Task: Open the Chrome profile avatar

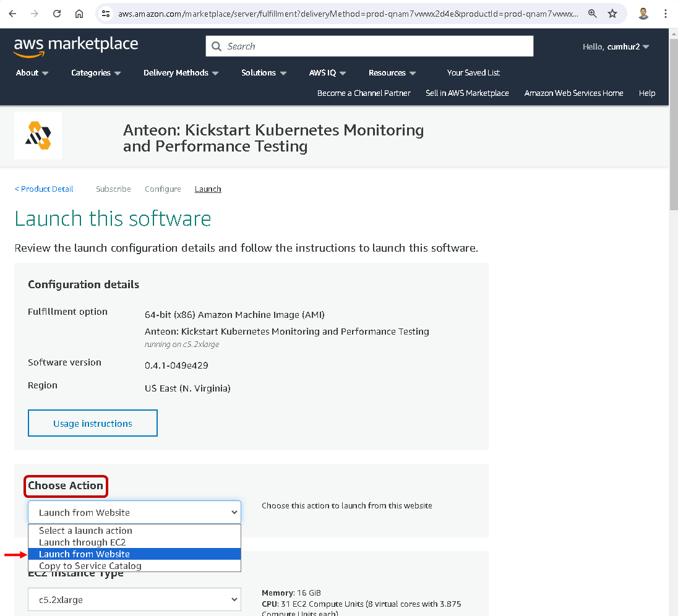Action: [643, 14]
